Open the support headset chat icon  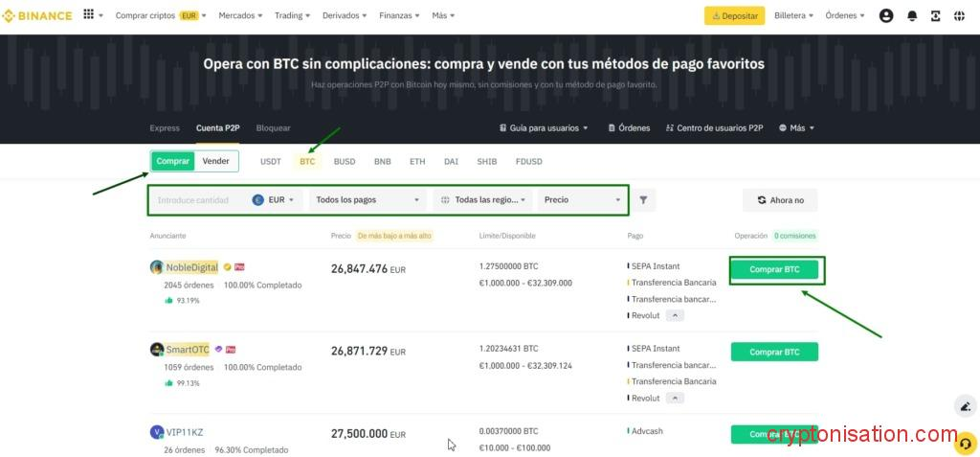965,443
